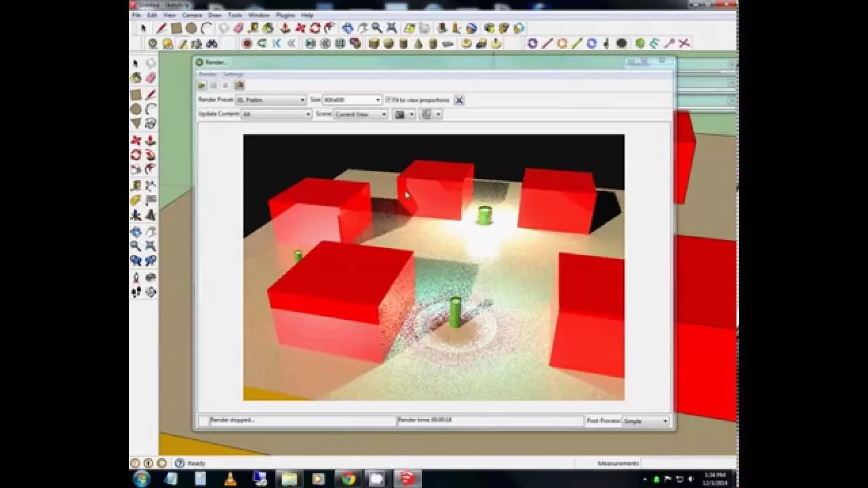Open the Scene Current View dropdown

tap(360, 114)
